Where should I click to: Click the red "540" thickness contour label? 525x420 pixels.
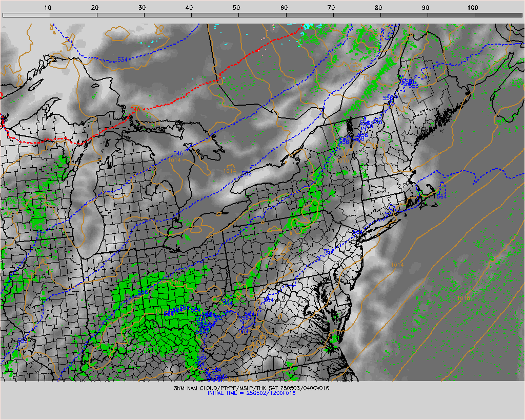(x=135, y=109)
